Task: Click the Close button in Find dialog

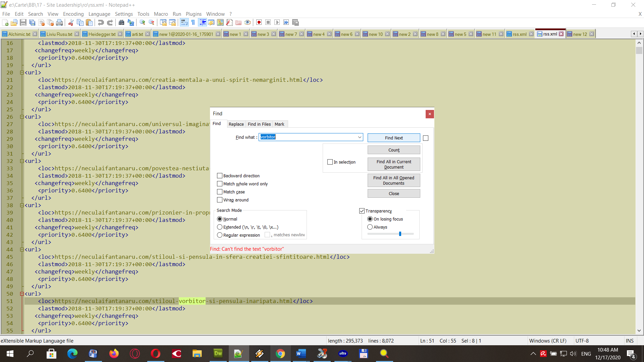Action: point(394,193)
